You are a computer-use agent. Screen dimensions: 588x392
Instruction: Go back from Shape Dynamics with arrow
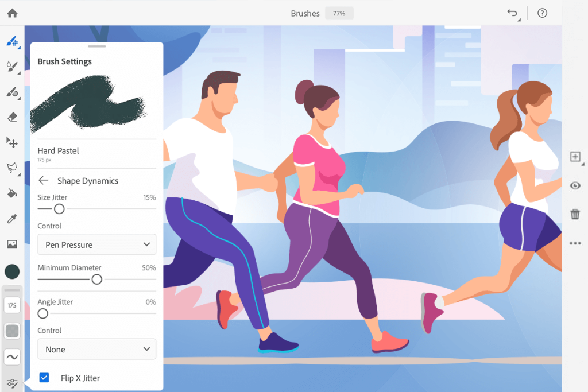(44, 180)
